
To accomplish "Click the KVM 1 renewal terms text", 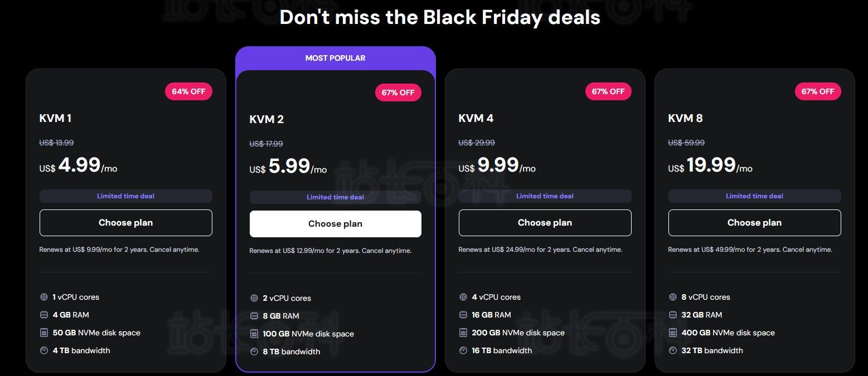I will 119,250.
